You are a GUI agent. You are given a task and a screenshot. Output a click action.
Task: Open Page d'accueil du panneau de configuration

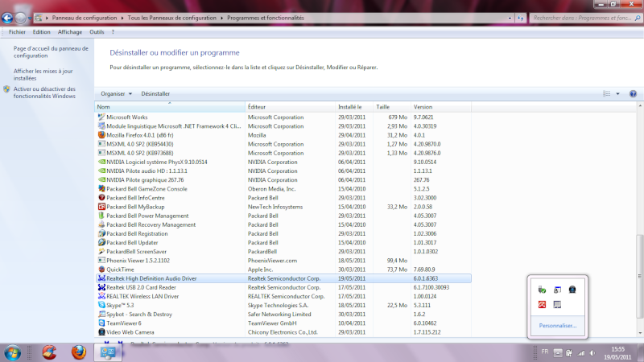(x=51, y=52)
